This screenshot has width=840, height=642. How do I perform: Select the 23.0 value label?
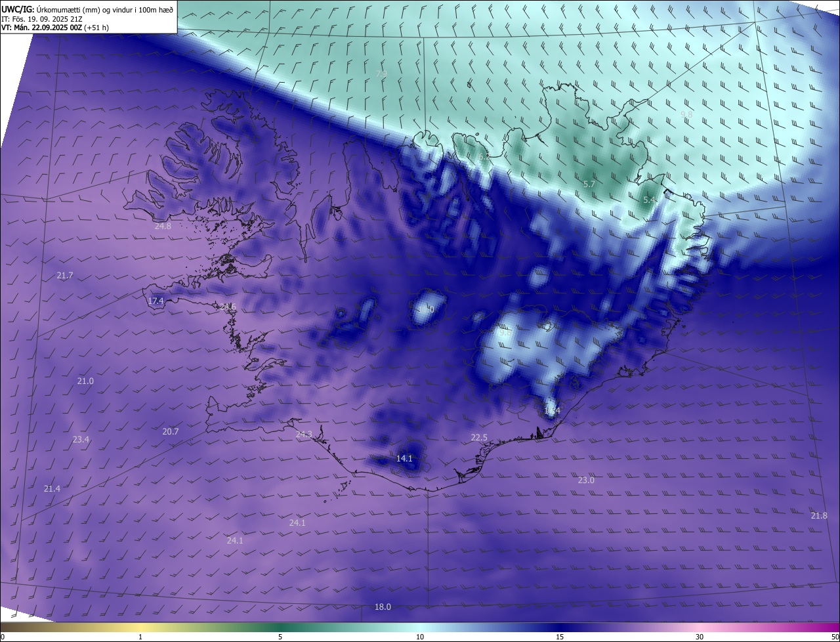pos(586,481)
